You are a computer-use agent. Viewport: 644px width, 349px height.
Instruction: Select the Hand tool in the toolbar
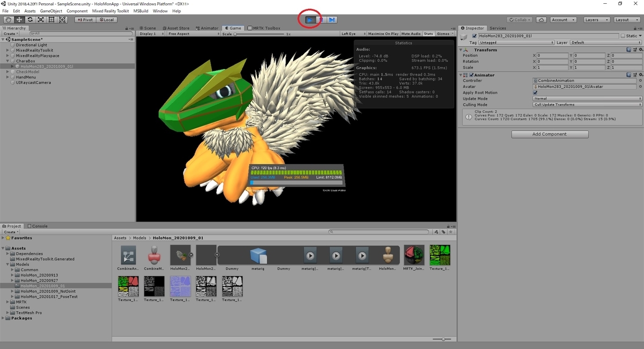tap(8, 20)
